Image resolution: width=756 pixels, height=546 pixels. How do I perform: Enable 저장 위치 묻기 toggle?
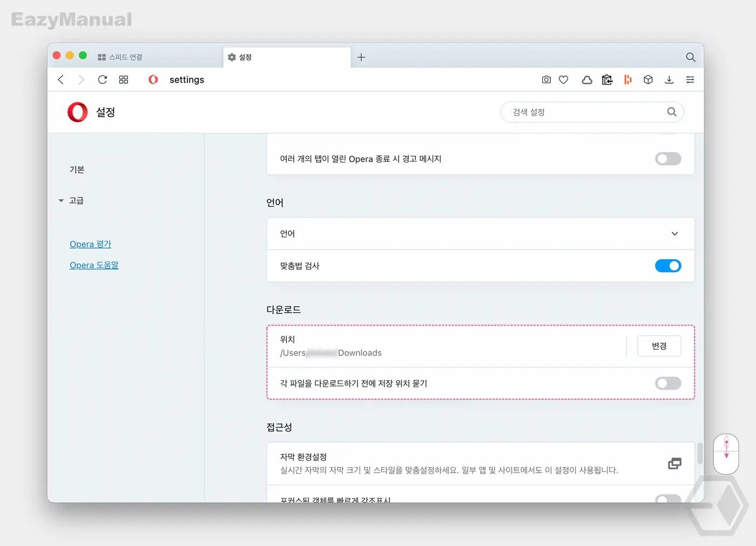tap(668, 383)
